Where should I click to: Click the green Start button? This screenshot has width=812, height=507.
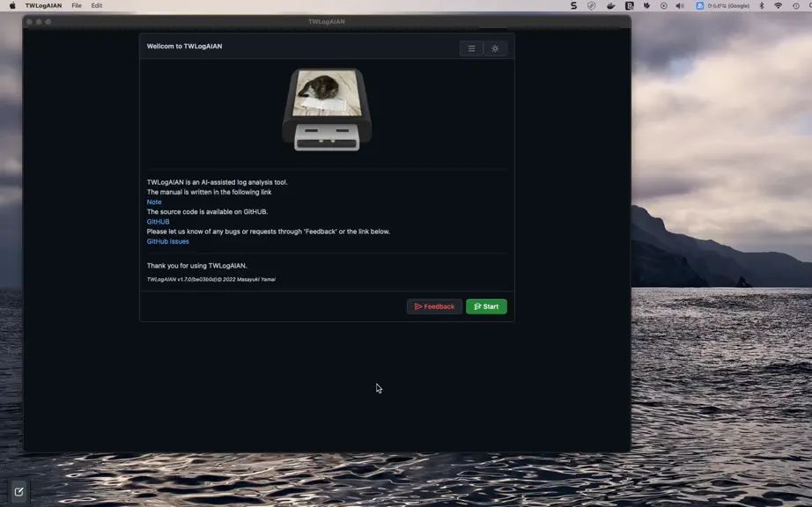[x=486, y=306]
